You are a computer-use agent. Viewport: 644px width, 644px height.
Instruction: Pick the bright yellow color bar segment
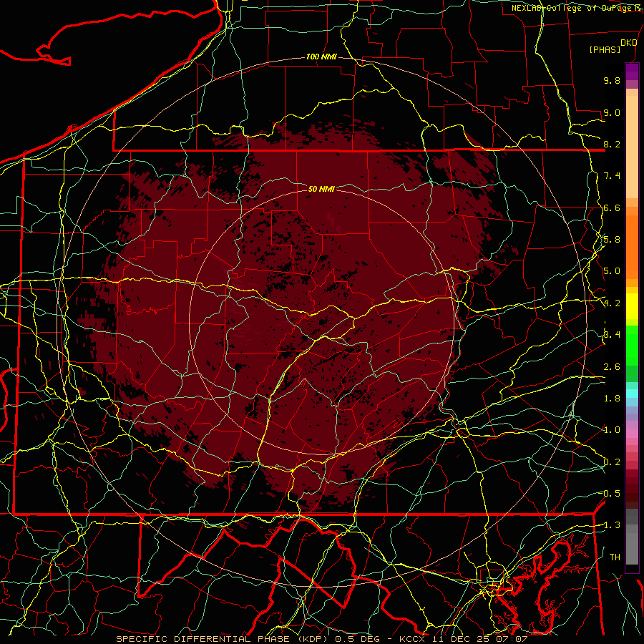(x=632, y=306)
